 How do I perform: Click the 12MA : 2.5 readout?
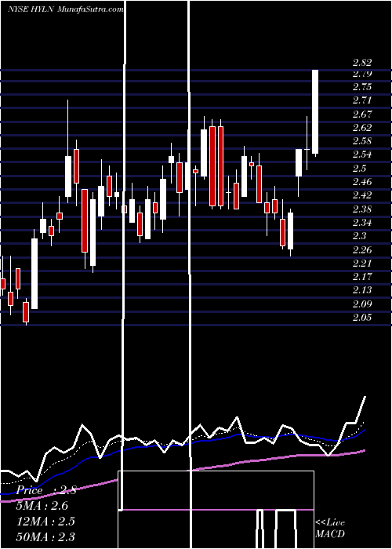pos(45,522)
